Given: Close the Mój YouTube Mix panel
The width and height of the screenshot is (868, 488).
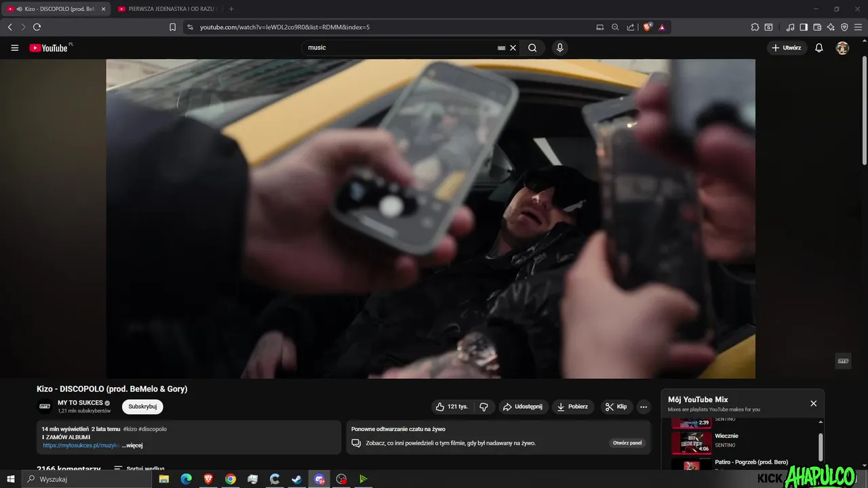Looking at the screenshot, I should click(x=814, y=403).
